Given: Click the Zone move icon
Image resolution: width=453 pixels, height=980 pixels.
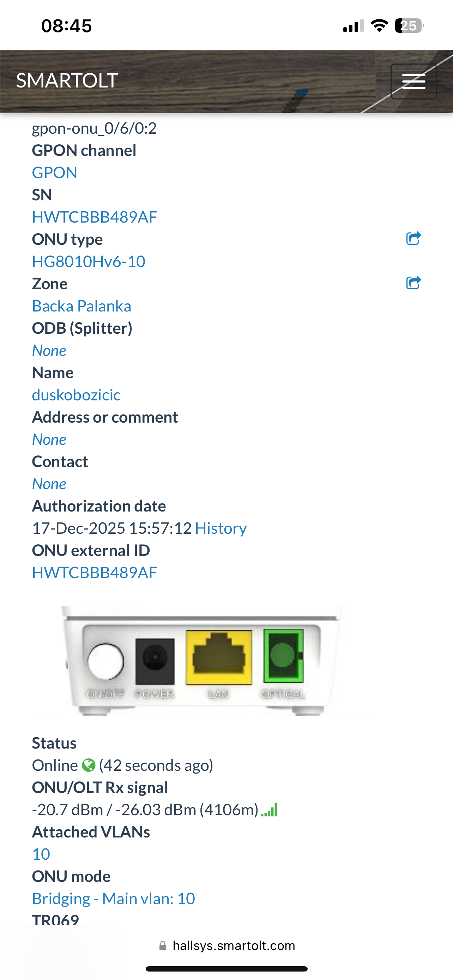Looking at the screenshot, I should [x=413, y=283].
